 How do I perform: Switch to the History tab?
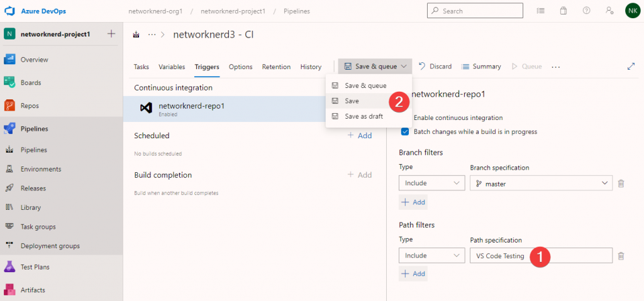[x=311, y=67]
